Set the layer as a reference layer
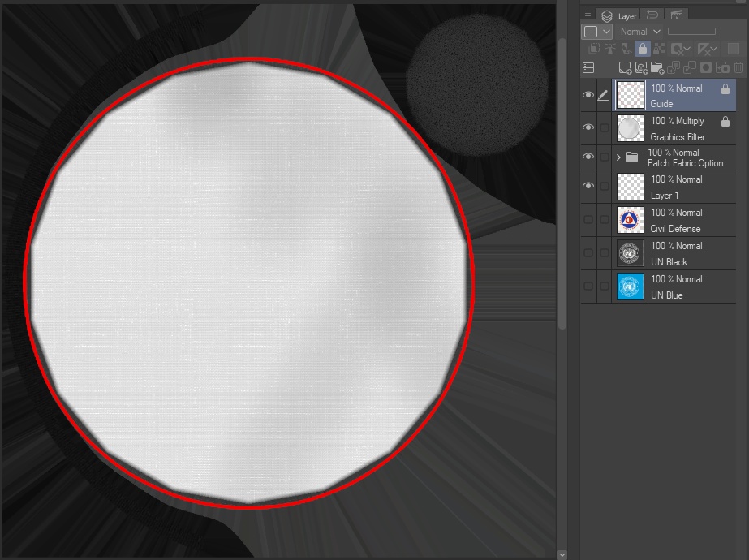749x560 pixels. tap(610, 48)
